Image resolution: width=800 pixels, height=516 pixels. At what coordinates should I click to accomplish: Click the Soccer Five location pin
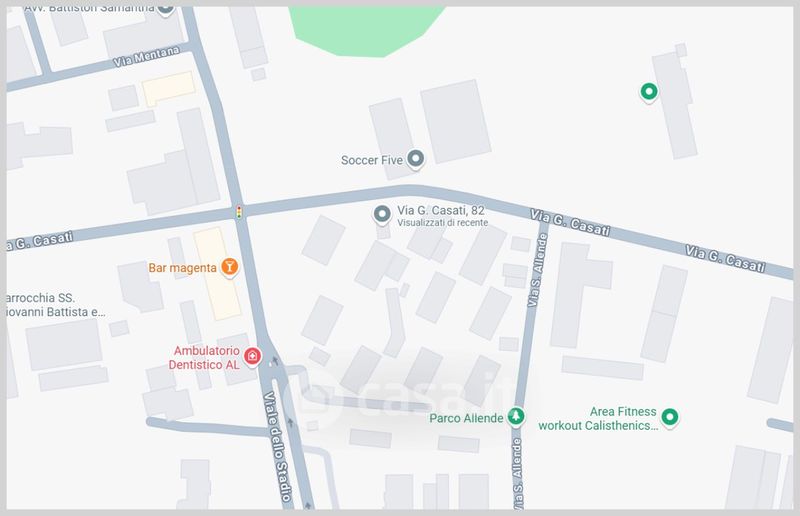pos(416,159)
